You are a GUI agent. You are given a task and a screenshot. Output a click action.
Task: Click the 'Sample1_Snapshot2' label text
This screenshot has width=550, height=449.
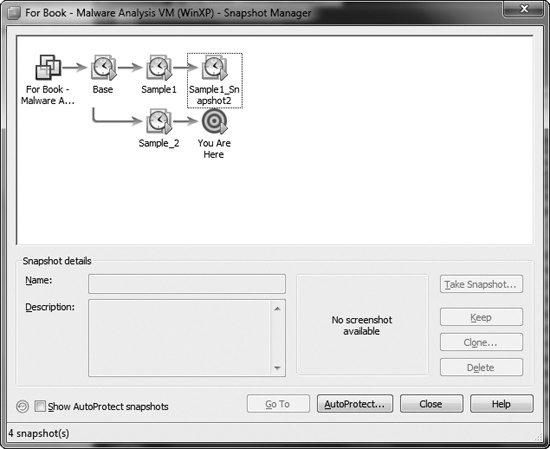point(214,95)
